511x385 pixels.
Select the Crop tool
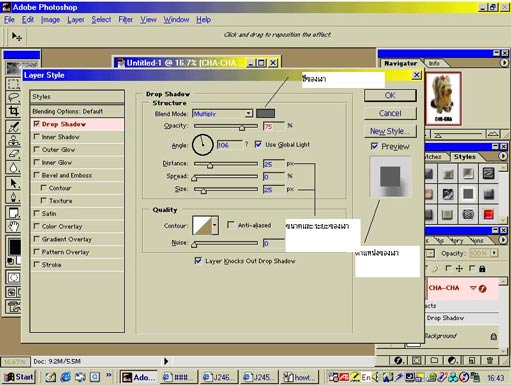(x=13, y=111)
